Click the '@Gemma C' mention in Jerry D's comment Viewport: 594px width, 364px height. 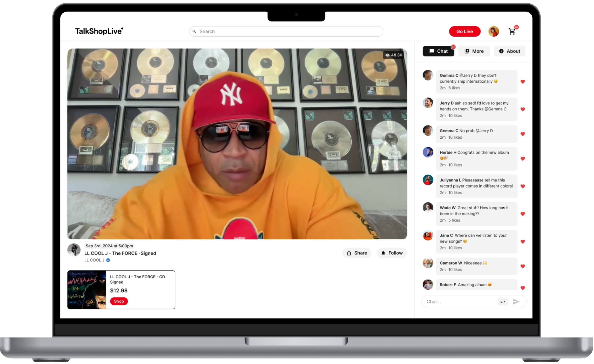click(x=496, y=109)
